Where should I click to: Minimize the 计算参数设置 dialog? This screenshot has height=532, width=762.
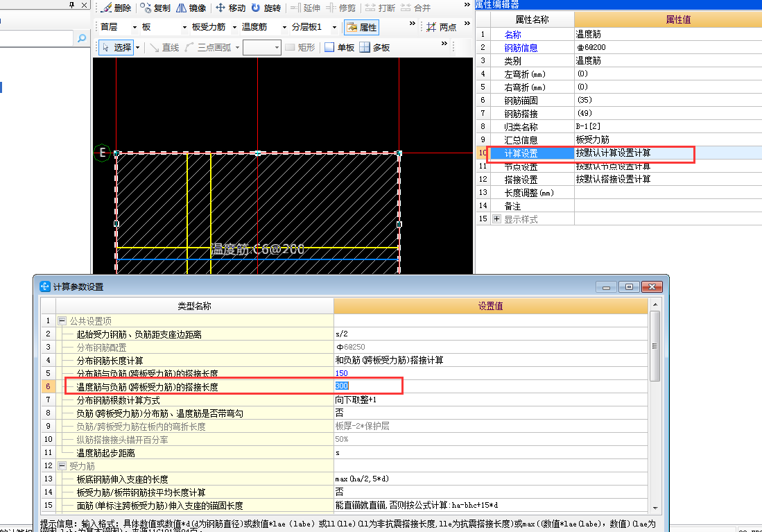606,287
